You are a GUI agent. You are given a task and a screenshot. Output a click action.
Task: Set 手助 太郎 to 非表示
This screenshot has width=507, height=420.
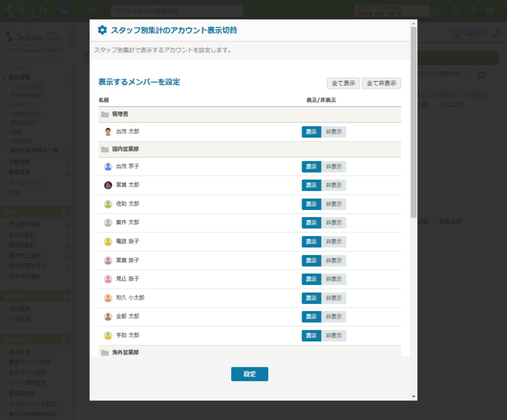coord(334,336)
